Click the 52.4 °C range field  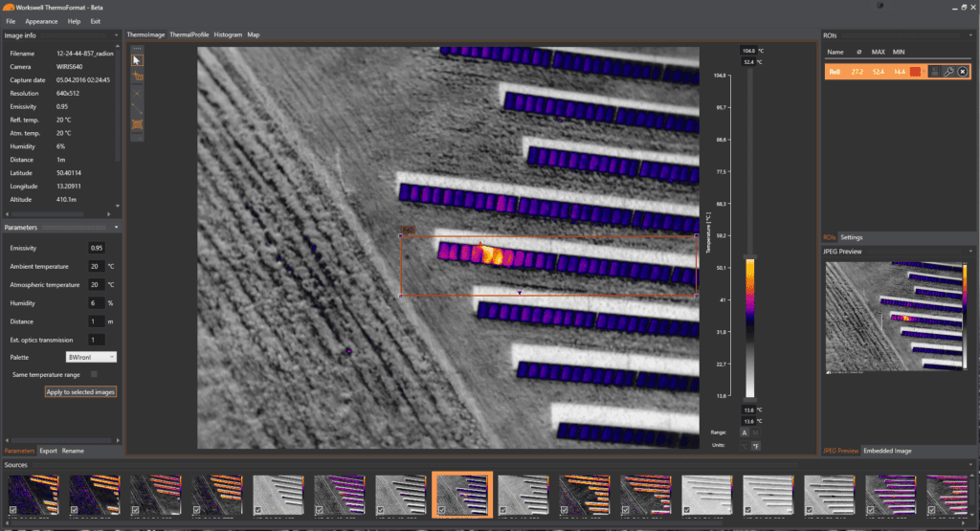tap(748, 62)
